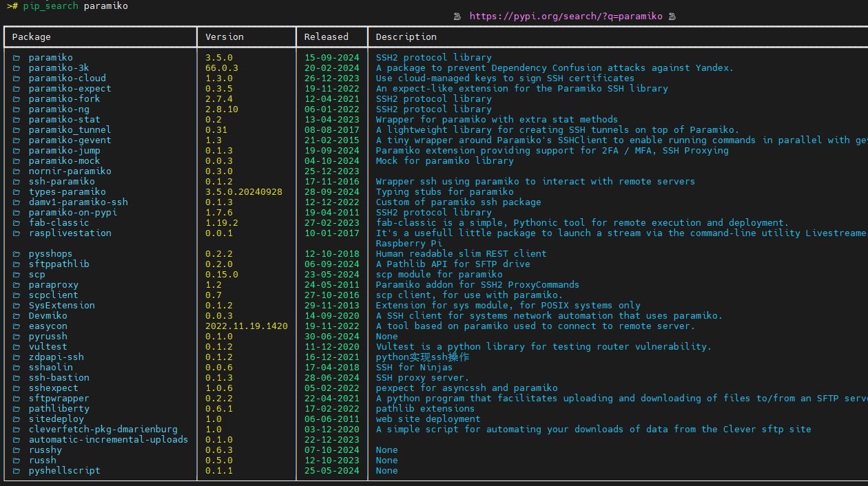Viewport: 868px width, 486px height.
Task: Click the pip_search paramiko command text
Action: pyautogui.click(x=75, y=6)
